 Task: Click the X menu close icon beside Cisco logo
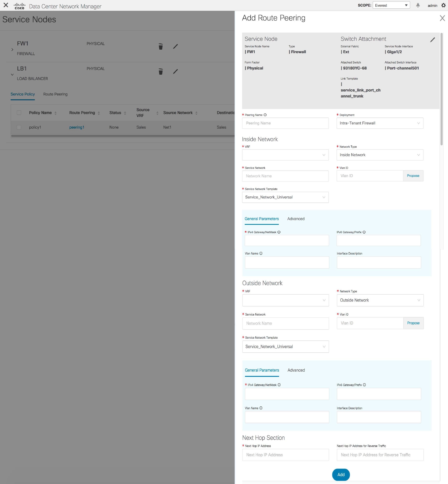point(6,5)
